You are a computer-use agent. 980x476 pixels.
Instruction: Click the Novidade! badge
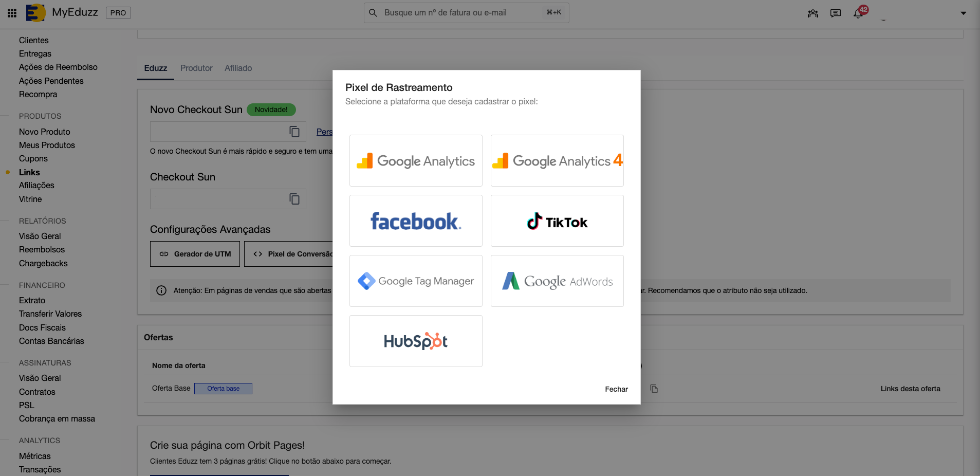click(271, 109)
